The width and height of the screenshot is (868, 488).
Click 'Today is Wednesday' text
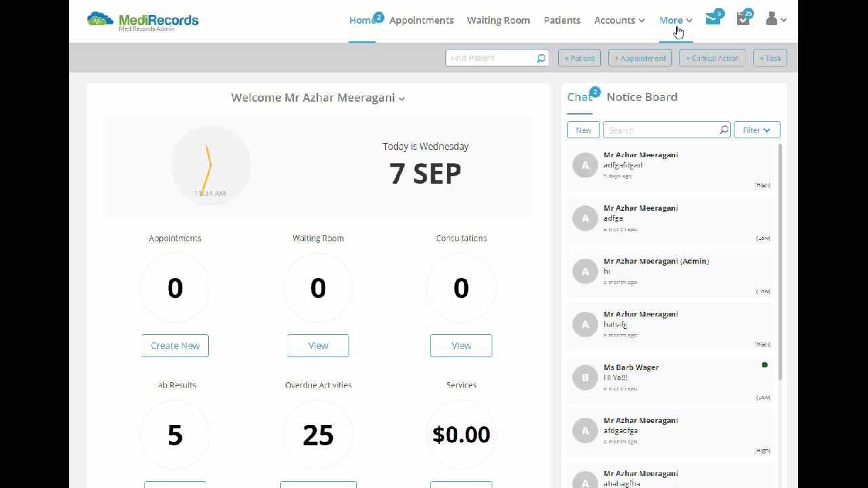click(x=425, y=146)
